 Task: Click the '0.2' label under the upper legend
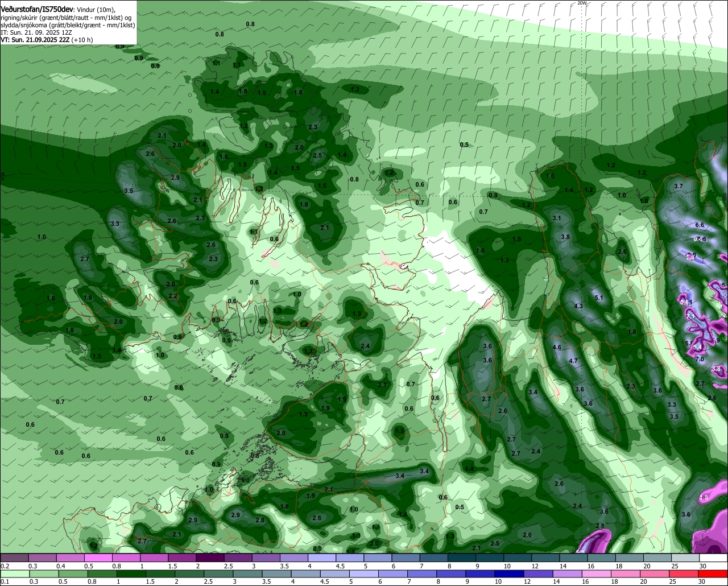point(5,566)
